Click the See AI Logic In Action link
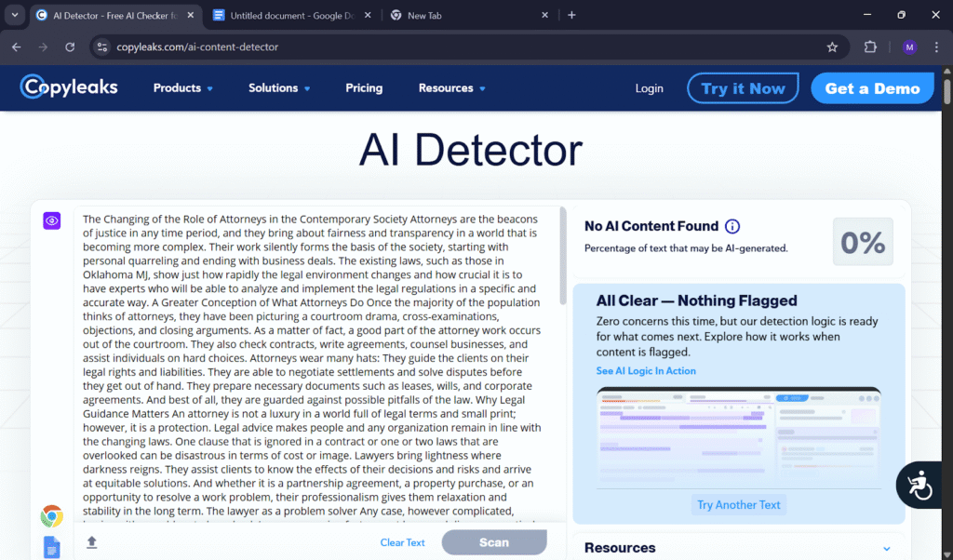This screenshot has width=953, height=560. coord(646,371)
